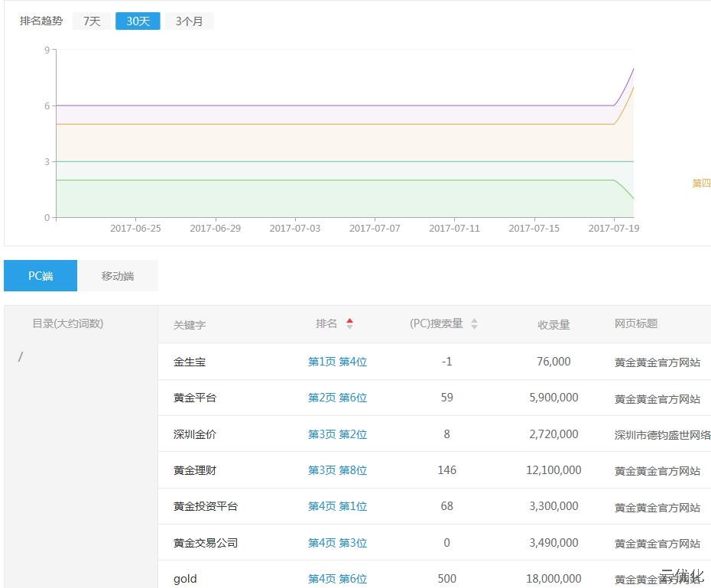Click the 收录量 value 76,000
The image size is (711, 588).
point(554,362)
